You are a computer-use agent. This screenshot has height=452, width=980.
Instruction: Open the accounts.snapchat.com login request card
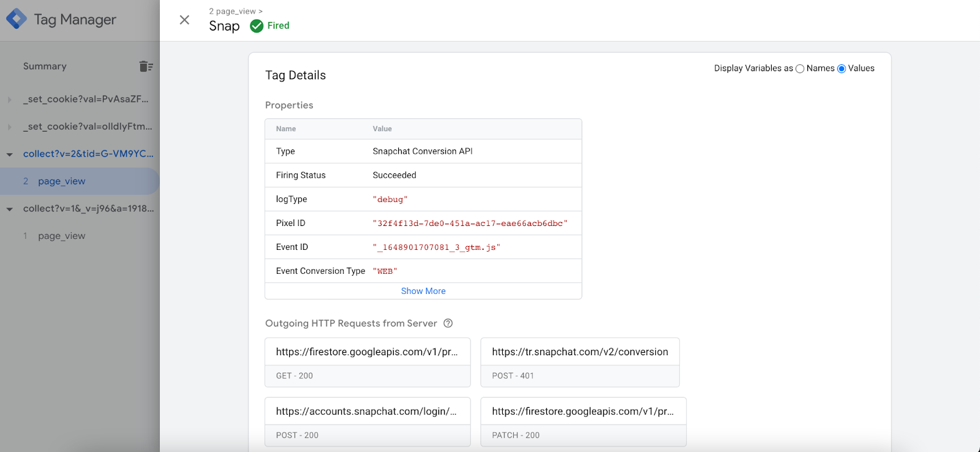(367, 422)
